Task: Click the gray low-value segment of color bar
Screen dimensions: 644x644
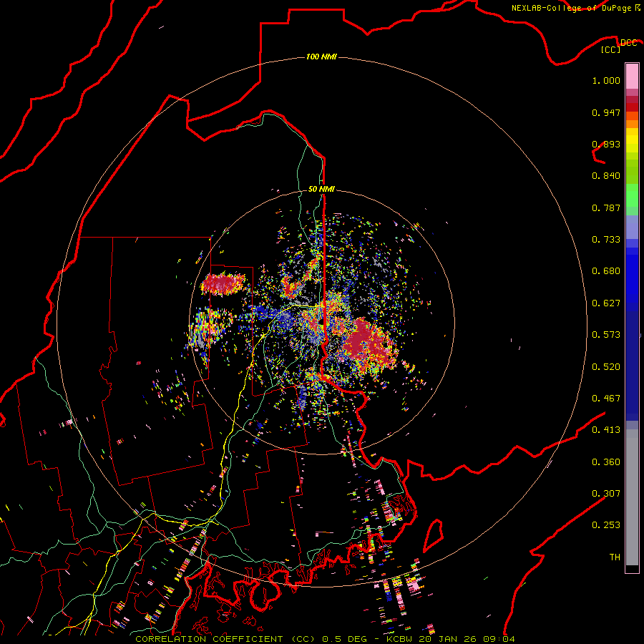Action: pyautogui.click(x=632, y=497)
